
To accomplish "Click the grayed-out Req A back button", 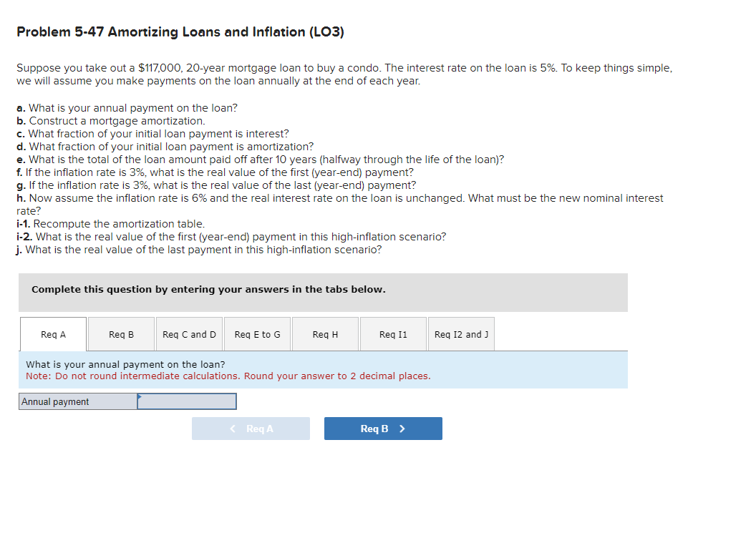I will pos(251,428).
